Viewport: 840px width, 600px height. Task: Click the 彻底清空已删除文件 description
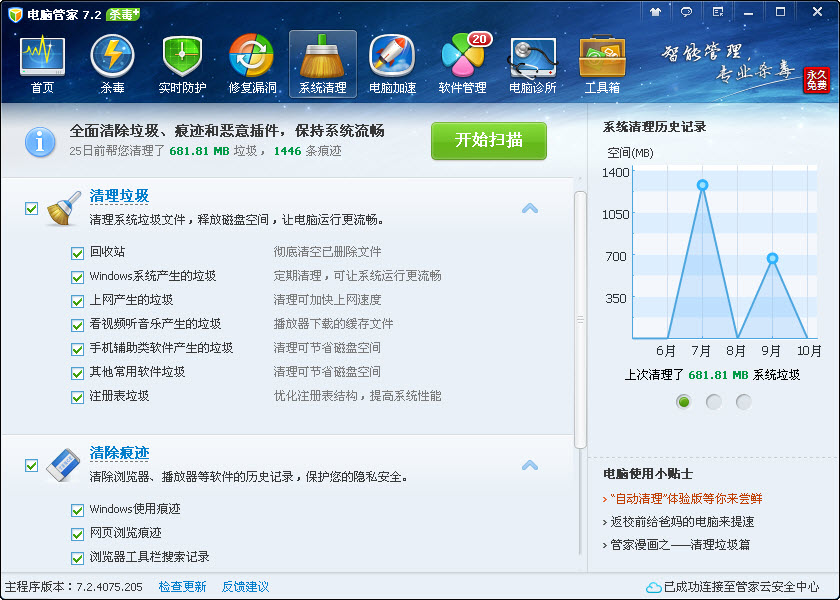point(327,252)
